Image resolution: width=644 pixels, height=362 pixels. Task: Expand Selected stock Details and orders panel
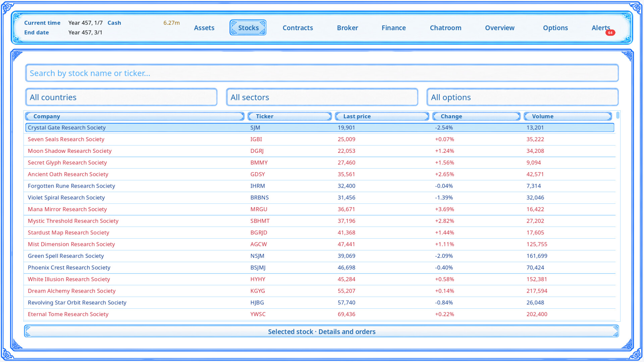(322, 331)
